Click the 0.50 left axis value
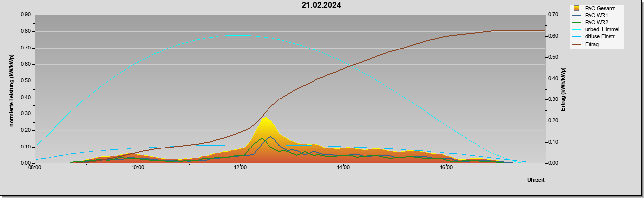Viewport: 644px width, 198px height. [26, 81]
